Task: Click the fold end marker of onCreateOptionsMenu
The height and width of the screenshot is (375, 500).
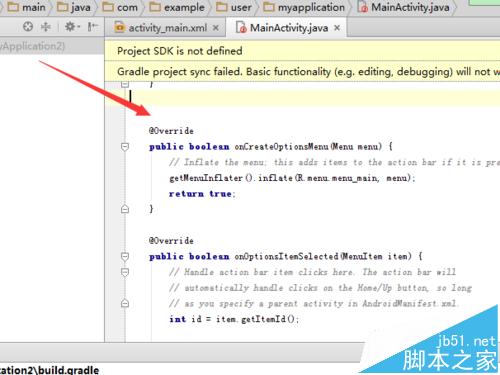Action: pos(125,209)
